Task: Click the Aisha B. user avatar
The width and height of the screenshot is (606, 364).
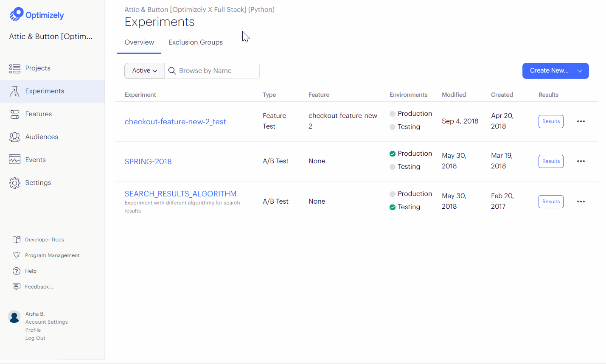Action: (14, 316)
